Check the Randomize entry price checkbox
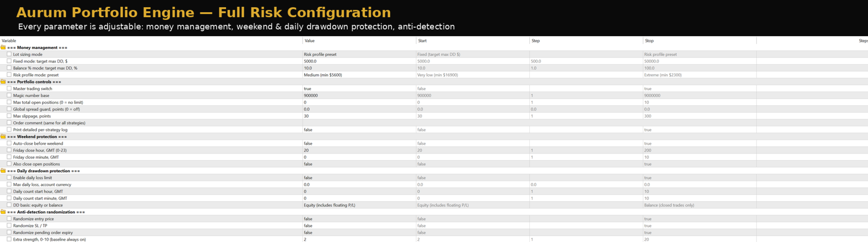The width and height of the screenshot is (868, 242). point(9,219)
